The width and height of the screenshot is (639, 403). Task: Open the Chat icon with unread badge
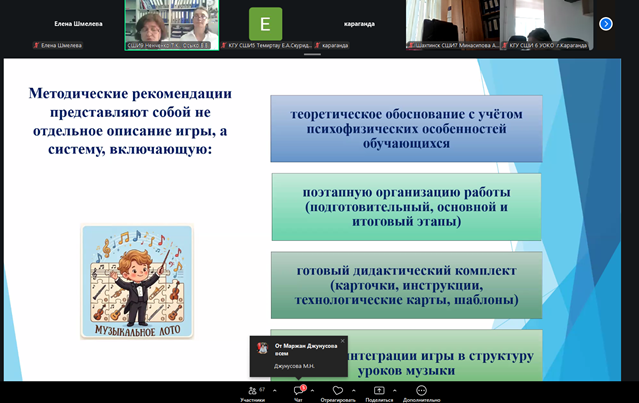pos(297,390)
